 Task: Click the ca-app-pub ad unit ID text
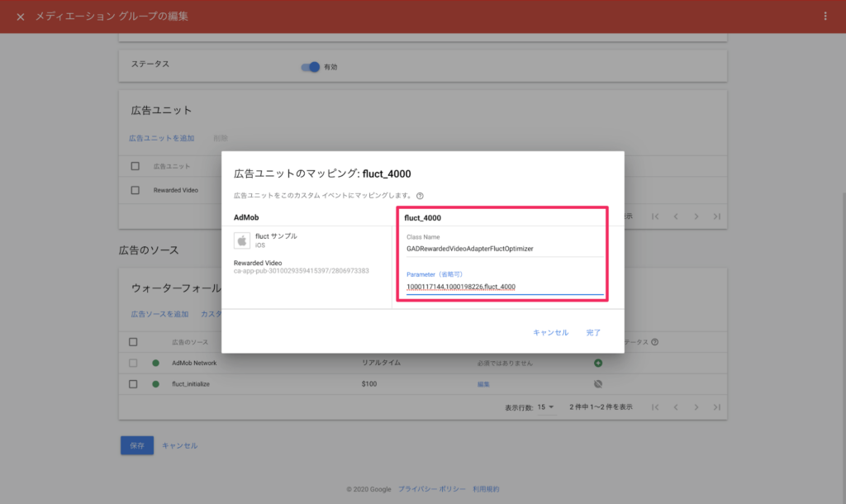coord(301,272)
